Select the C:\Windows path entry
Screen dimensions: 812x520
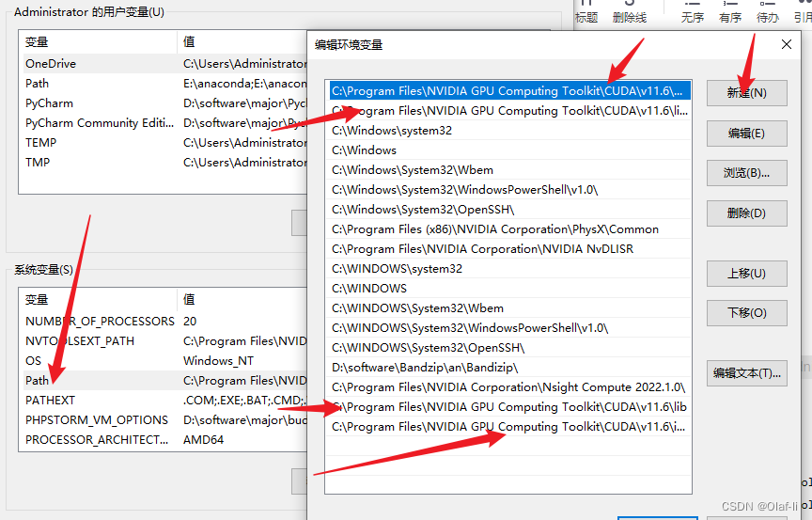tap(508, 150)
